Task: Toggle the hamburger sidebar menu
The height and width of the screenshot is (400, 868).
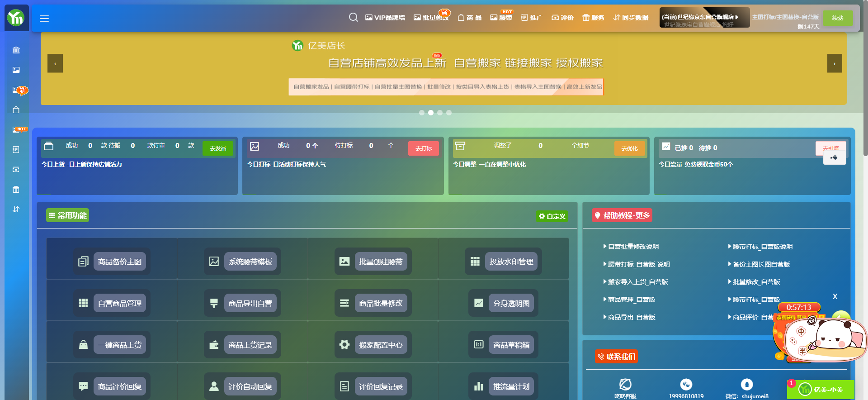Action: (44, 19)
